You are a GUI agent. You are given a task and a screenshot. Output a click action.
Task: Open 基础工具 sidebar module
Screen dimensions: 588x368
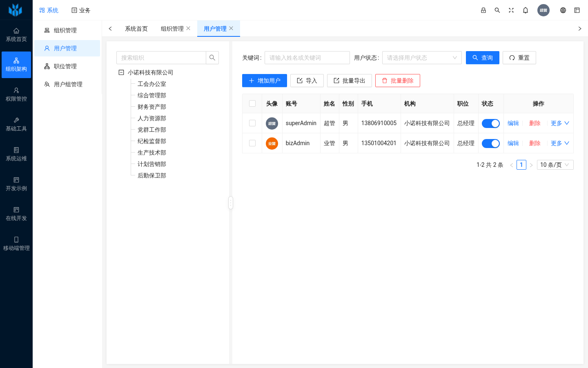pyautogui.click(x=16, y=125)
